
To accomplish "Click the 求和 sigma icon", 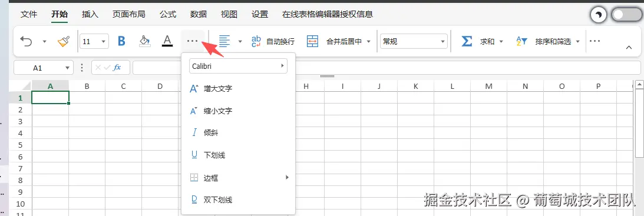I will 467,41.
